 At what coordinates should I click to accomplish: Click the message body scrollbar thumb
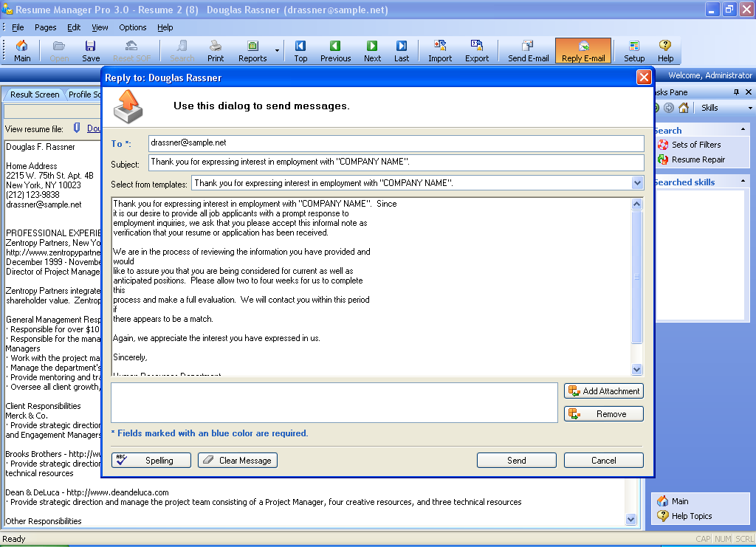(x=637, y=277)
